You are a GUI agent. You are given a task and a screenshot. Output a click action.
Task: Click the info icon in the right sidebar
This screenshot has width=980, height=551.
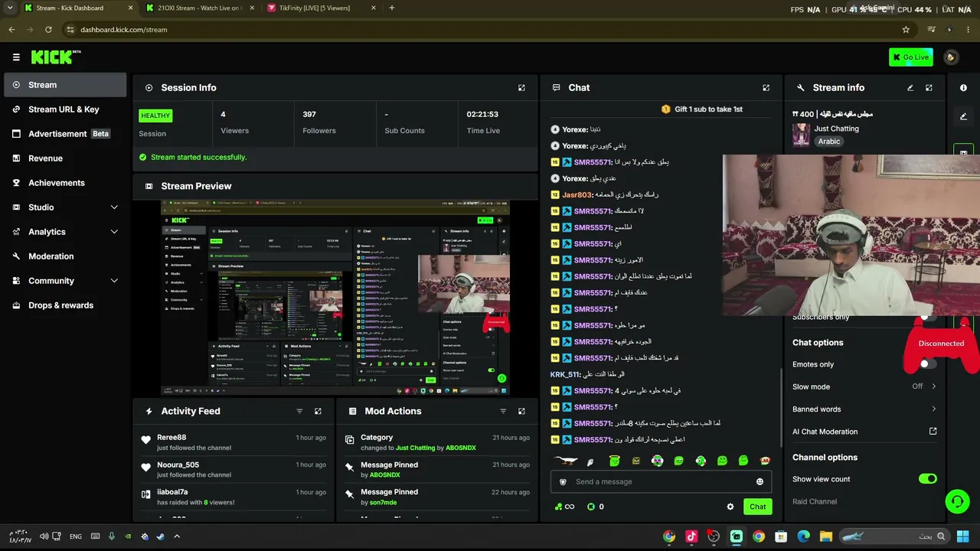point(963,88)
